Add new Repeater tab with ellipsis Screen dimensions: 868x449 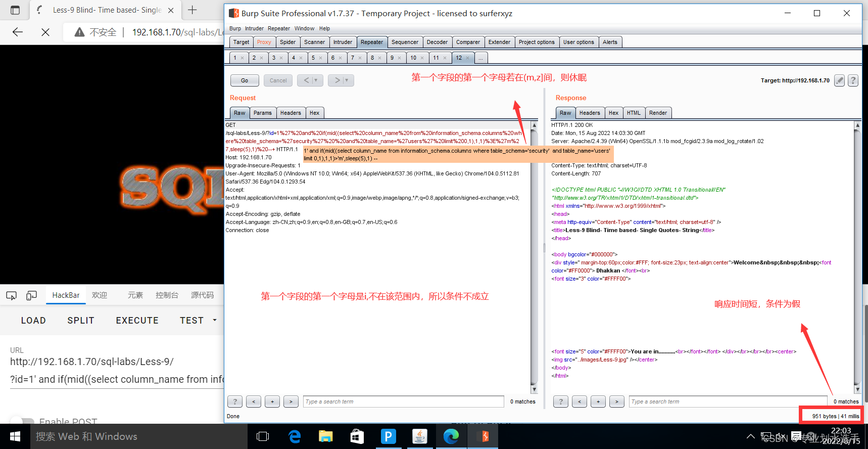(480, 58)
